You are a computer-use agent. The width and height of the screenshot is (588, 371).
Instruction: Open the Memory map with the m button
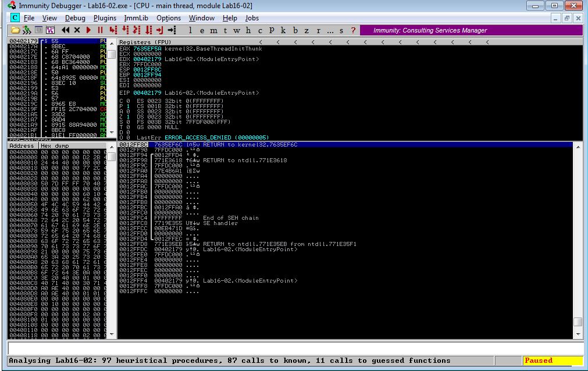(214, 30)
